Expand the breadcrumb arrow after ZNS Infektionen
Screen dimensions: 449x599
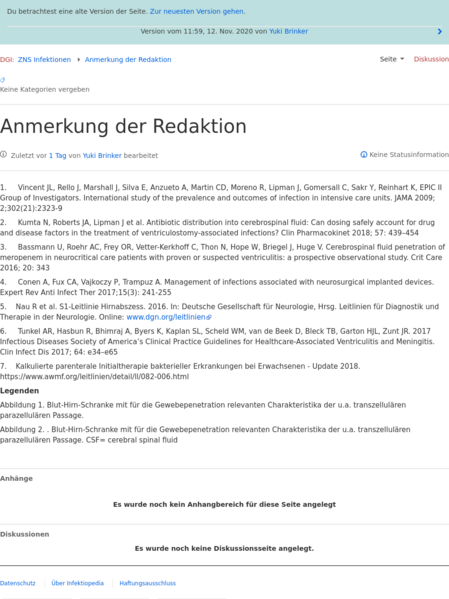point(78,60)
